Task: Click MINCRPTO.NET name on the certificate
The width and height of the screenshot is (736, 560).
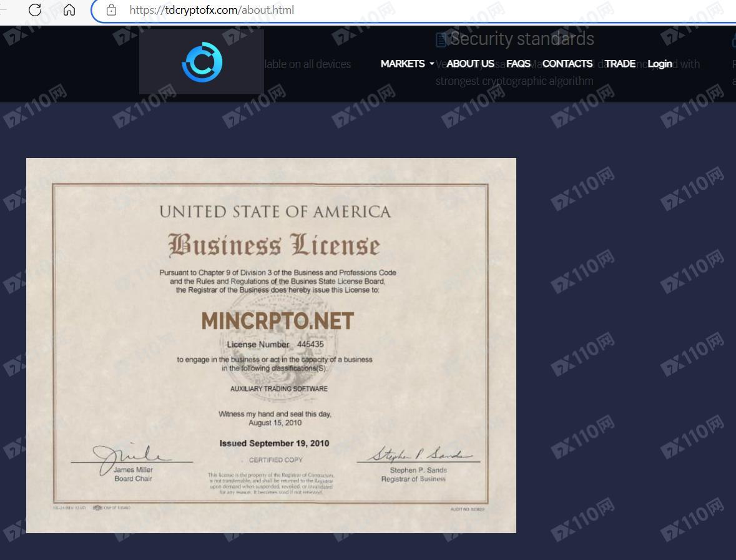Action: (277, 321)
